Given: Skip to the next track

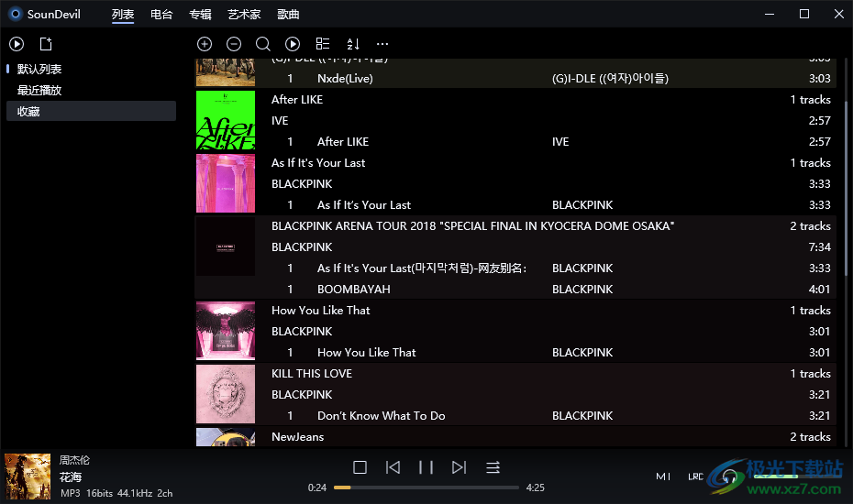Looking at the screenshot, I should [460, 467].
